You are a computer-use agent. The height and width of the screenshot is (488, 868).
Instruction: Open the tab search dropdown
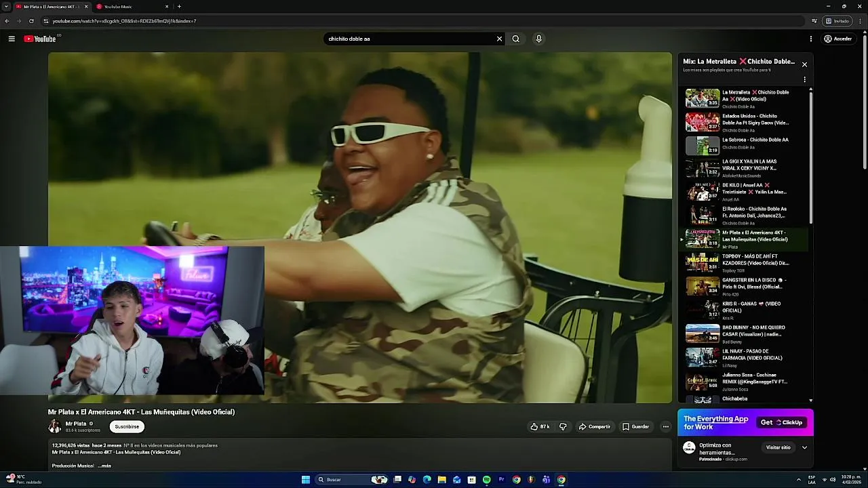point(6,6)
